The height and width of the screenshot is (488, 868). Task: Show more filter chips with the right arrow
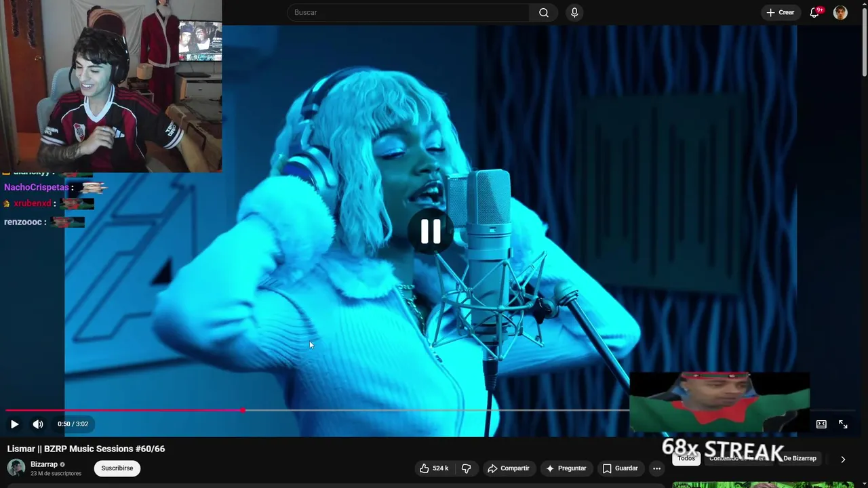(x=843, y=459)
